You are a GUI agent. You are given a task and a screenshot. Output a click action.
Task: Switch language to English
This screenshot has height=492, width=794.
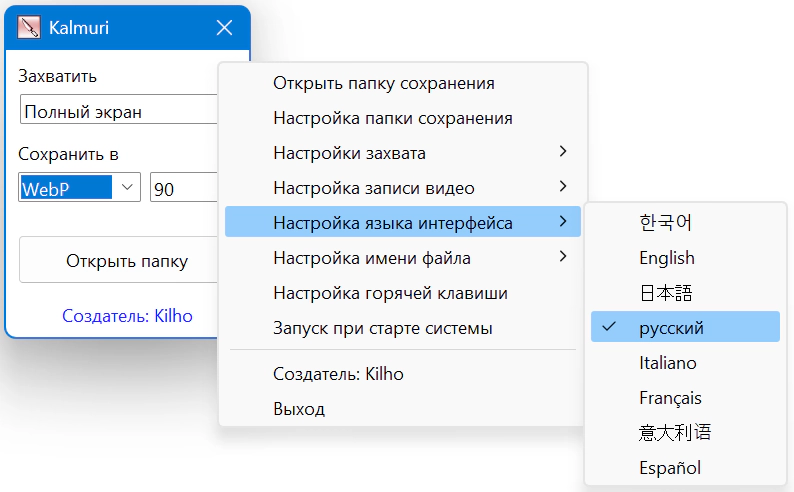(685, 257)
